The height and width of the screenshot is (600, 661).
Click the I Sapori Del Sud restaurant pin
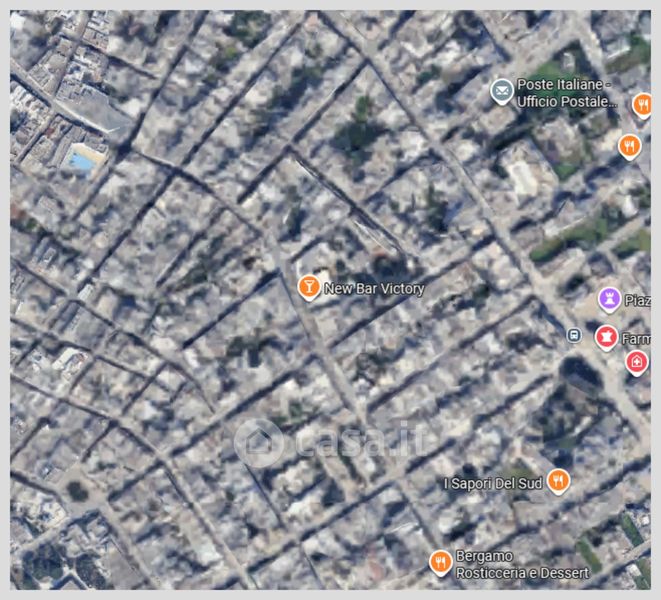click(x=559, y=482)
